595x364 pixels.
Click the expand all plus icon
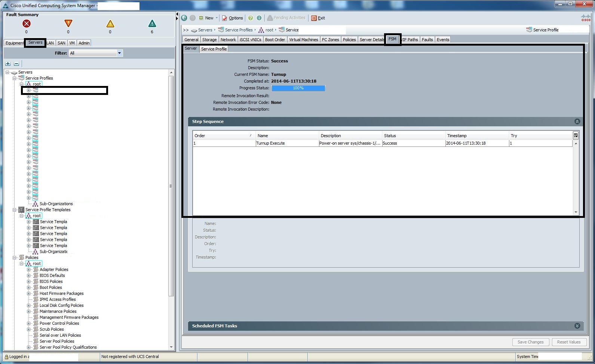(x=8, y=64)
